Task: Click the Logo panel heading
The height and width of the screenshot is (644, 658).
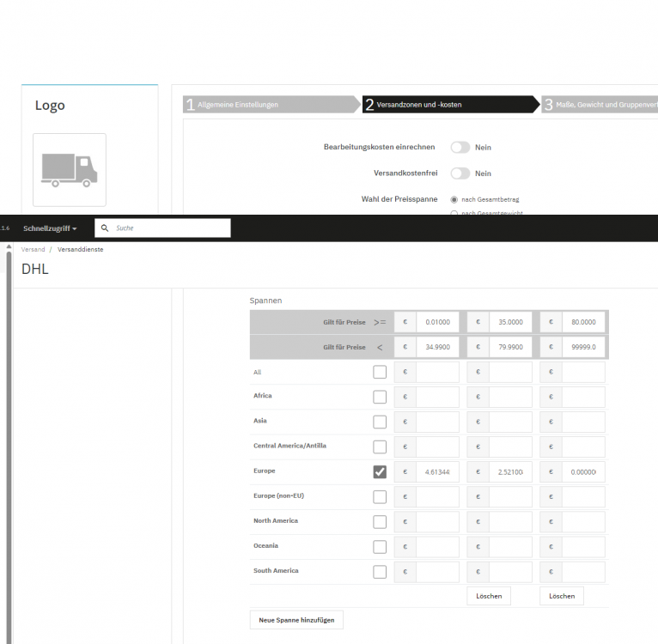Action: point(50,105)
